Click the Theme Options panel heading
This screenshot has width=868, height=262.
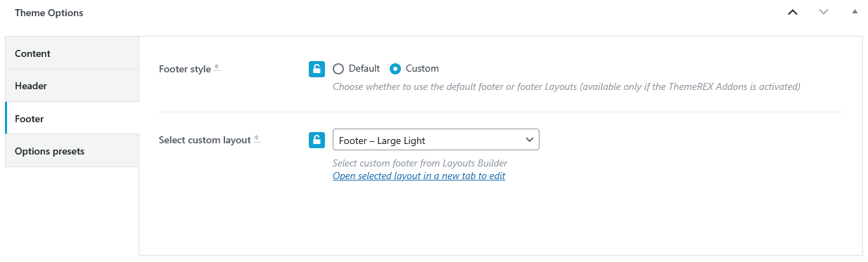[49, 13]
